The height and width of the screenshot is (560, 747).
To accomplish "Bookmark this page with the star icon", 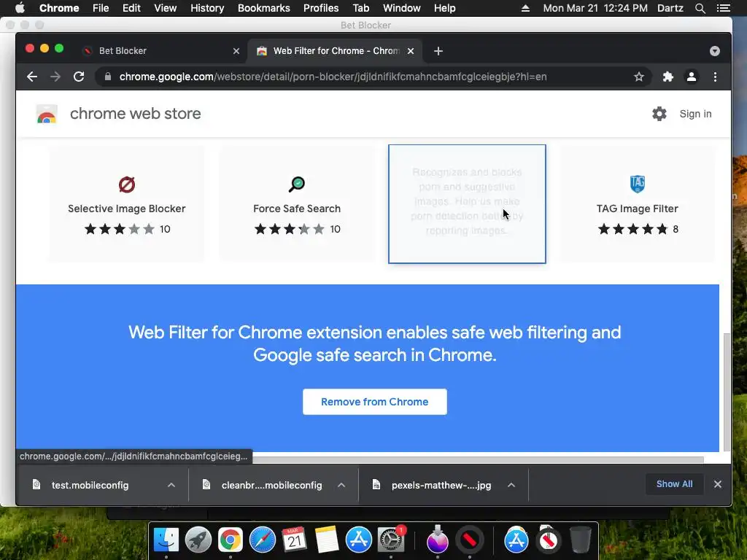I will 639,77.
